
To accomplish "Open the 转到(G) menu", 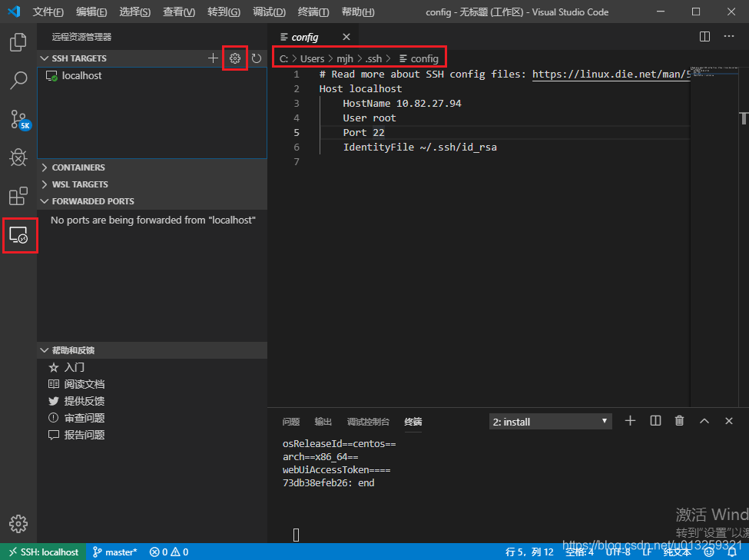I will pyautogui.click(x=224, y=12).
